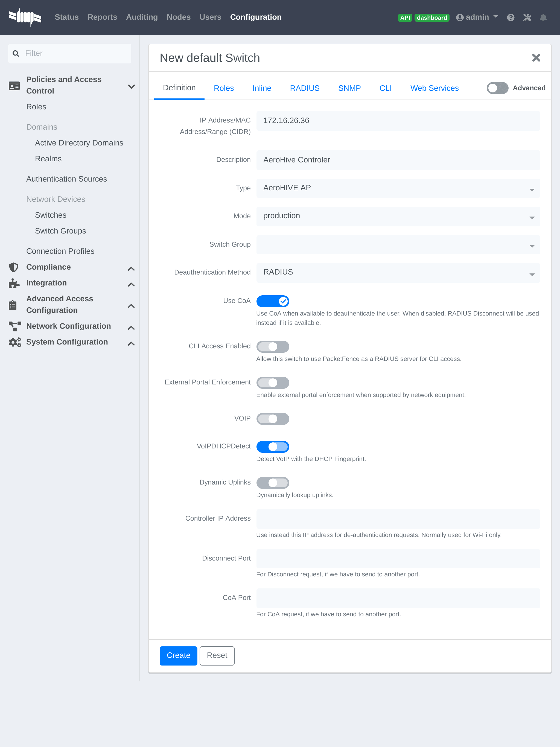This screenshot has height=747, width=560.
Task: Disable the Use CoA toggle
Action: click(x=273, y=301)
